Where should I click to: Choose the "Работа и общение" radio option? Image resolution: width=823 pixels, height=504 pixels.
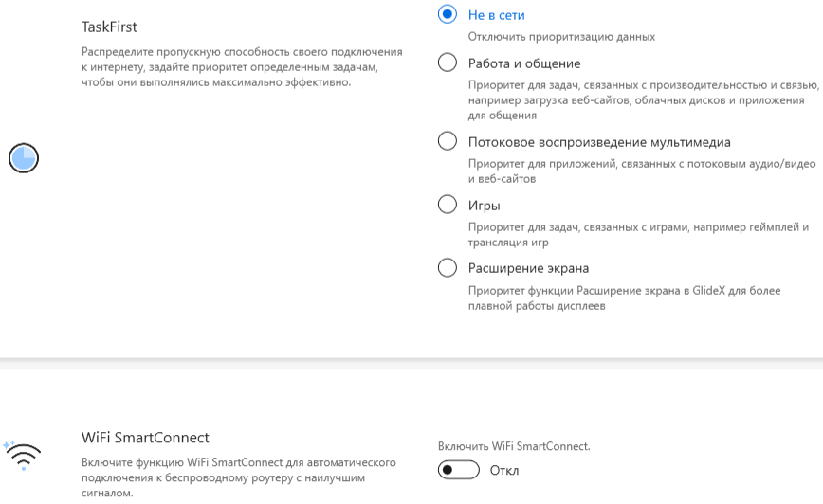coord(448,63)
